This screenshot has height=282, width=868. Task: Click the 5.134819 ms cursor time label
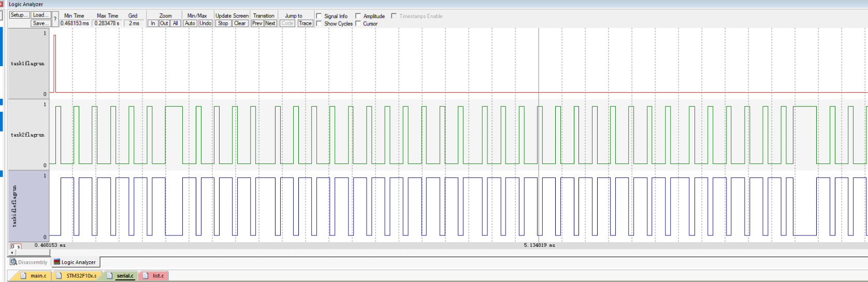(539, 245)
